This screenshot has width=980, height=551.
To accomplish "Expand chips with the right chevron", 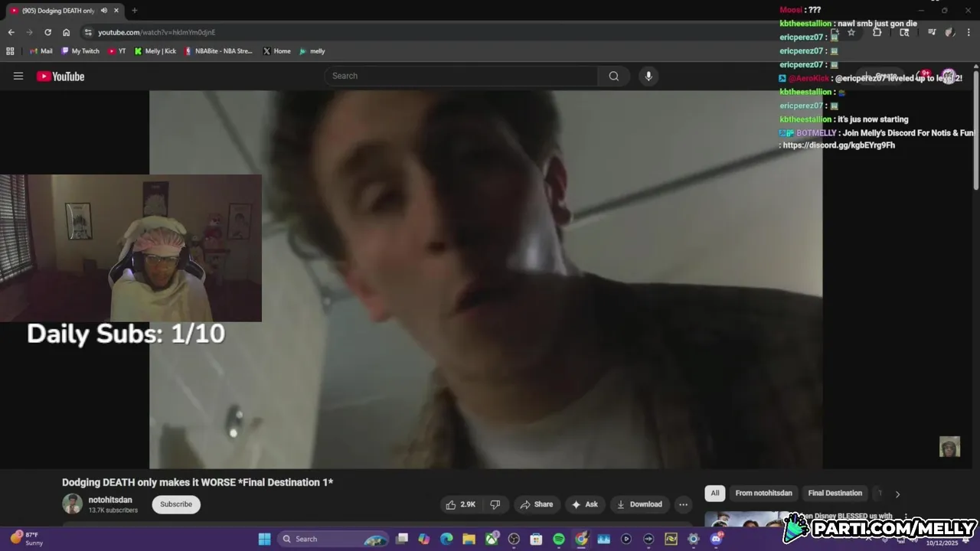I will click(897, 494).
